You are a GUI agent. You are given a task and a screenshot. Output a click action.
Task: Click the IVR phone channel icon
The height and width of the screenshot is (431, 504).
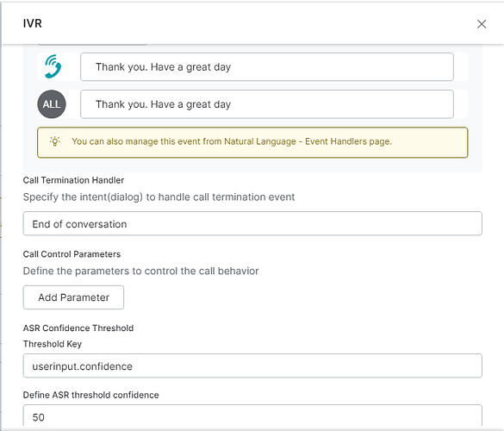tap(53, 66)
